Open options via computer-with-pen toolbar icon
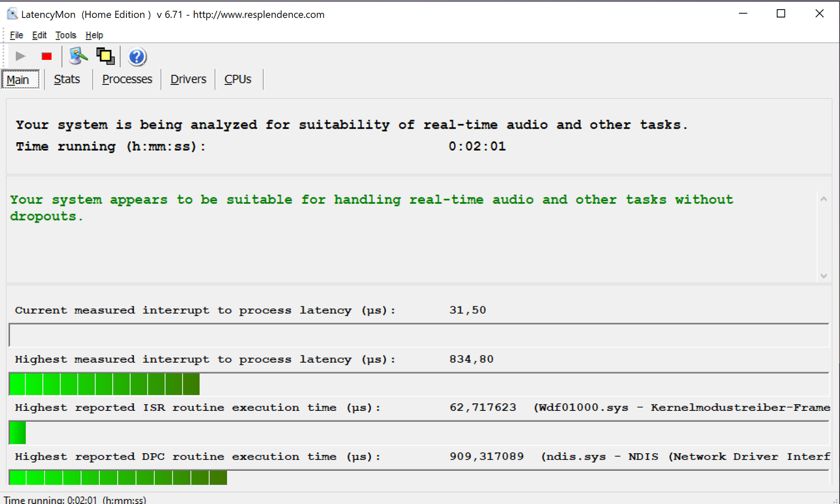The image size is (840, 504). click(78, 56)
